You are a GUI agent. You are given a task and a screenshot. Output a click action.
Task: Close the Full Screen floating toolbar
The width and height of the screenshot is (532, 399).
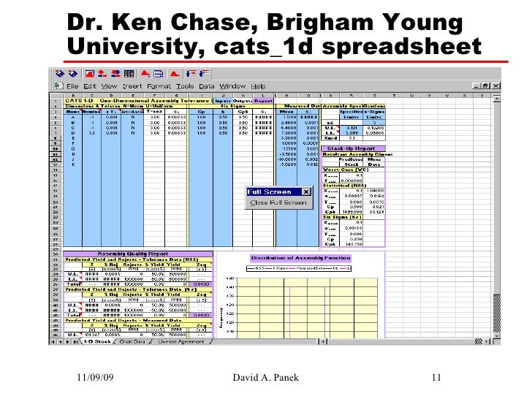coord(306,191)
